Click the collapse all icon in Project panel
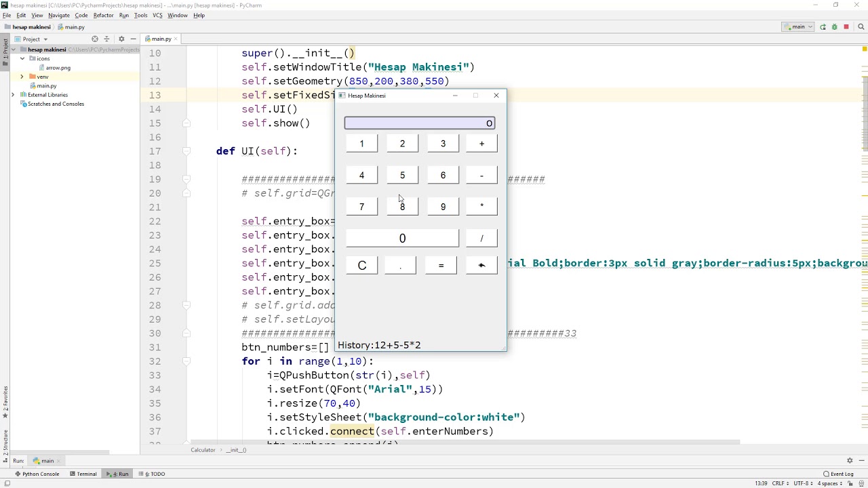The width and height of the screenshot is (868, 488). tap(106, 39)
